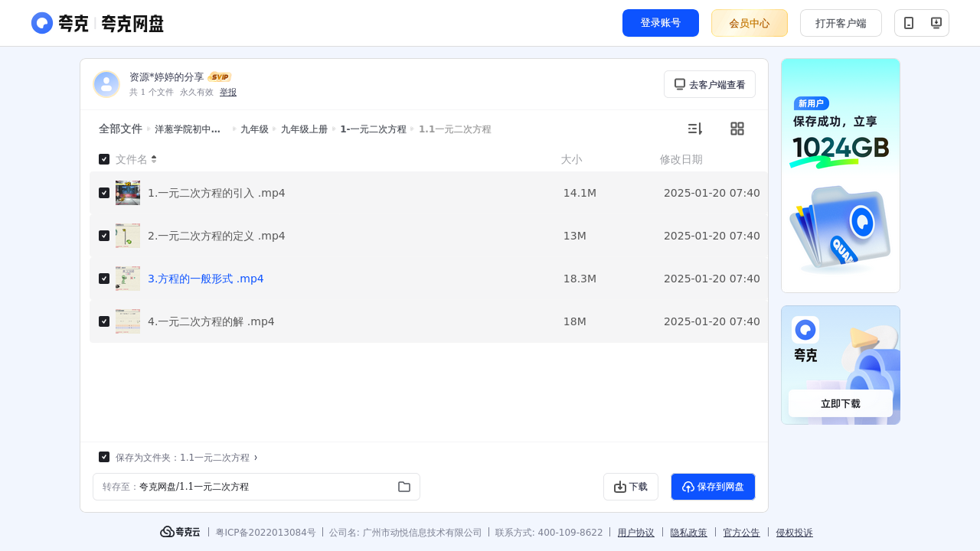The height and width of the screenshot is (551, 980).
Task: Uncheck 2.一元二次方程的定义 checkbox
Action: 104,236
